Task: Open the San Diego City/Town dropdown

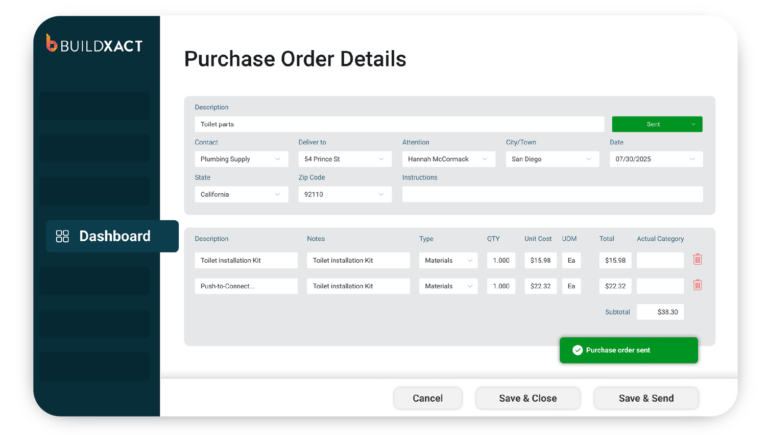Action: tap(589, 159)
